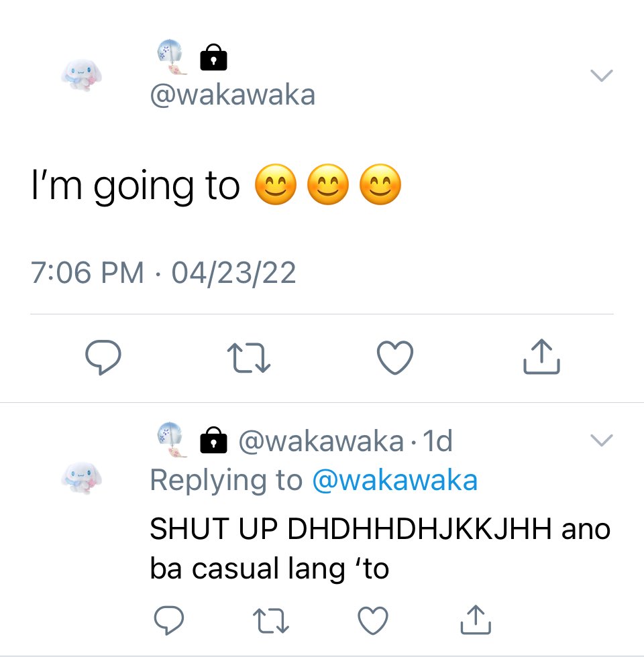This screenshot has width=644, height=657.
Task: Like the "SHUT UP" reply tweet
Action: pos(373,620)
